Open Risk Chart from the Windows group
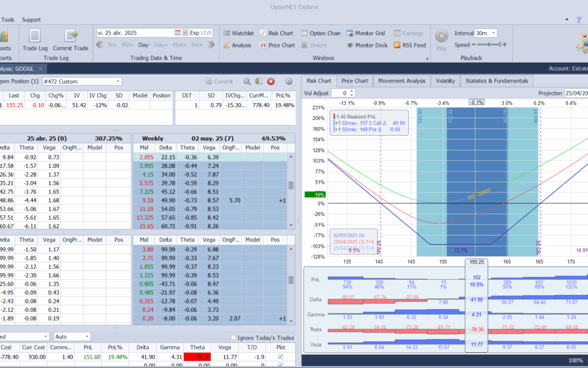This screenshot has width=588, height=368. pos(277,33)
